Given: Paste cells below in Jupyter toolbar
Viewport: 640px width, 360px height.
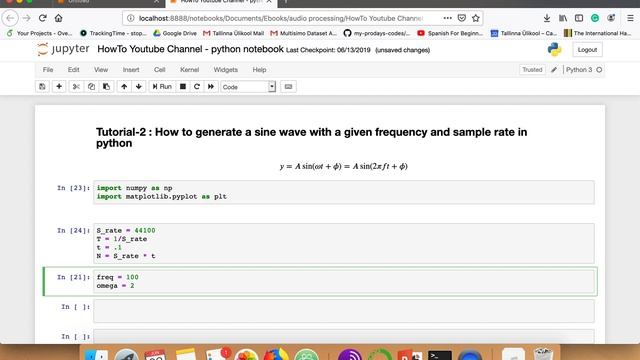Looking at the screenshot, I should (x=106, y=87).
